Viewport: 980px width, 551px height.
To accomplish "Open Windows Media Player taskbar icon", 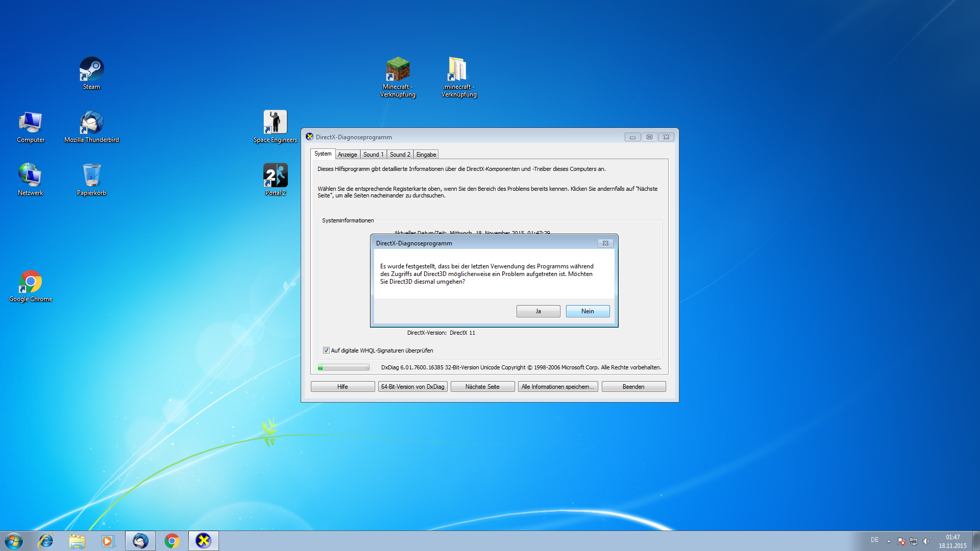I will tap(108, 541).
